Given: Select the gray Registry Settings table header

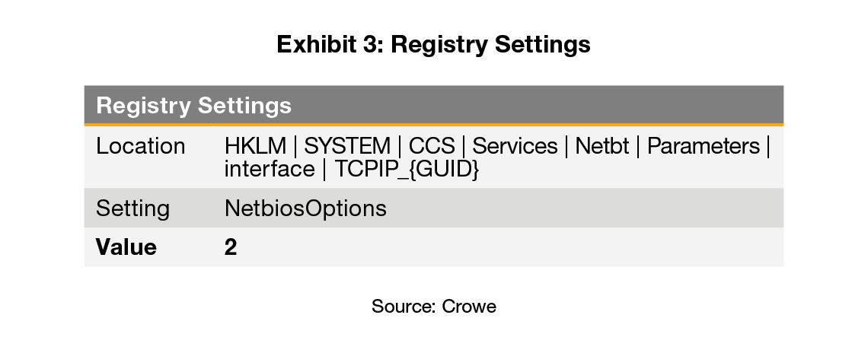Looking at the screenshot, I should (x=433, y=104).
